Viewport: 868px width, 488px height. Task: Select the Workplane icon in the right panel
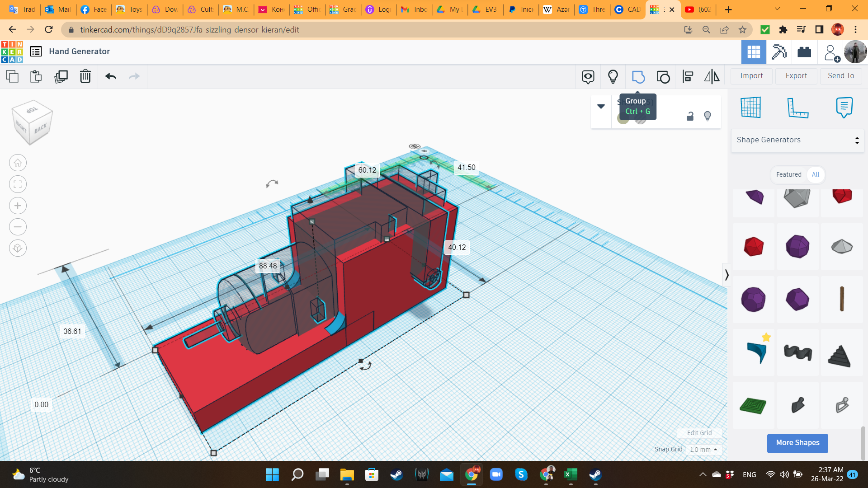[751, 108]
